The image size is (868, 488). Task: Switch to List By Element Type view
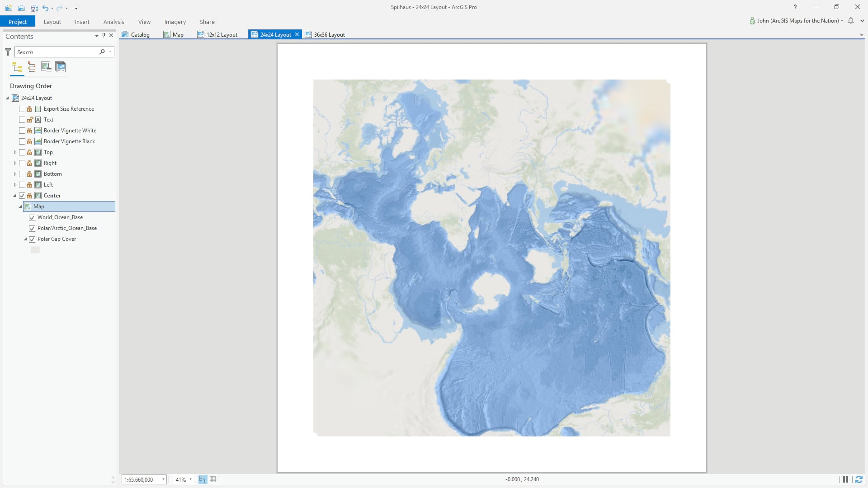(x=32, y=67)
